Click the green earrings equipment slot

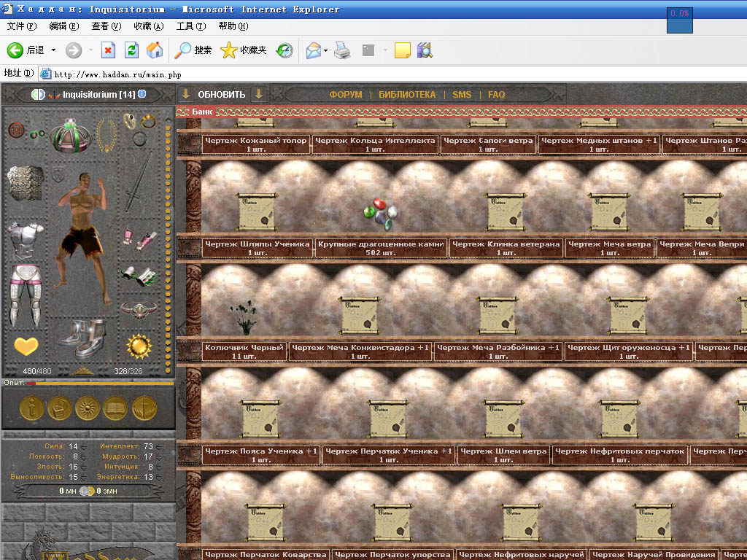(x=37, y=134)
